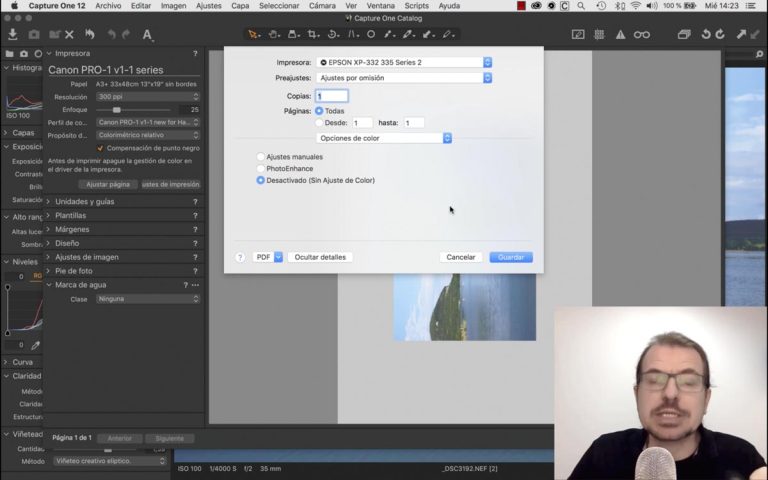Image resolution: width=768 pixels, height=480 pixels.
Task: Open the Preajustes dropdown
Action: coord(404,78)
